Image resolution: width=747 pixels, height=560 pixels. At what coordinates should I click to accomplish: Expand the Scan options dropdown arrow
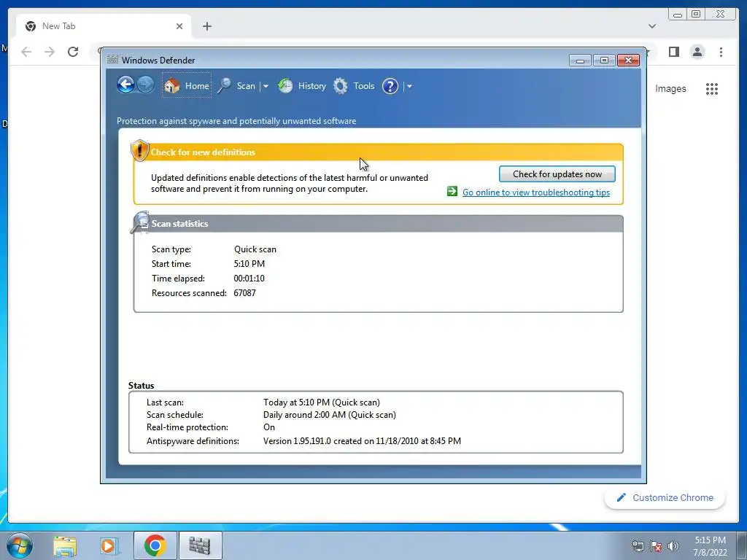[x=266, y=87]
